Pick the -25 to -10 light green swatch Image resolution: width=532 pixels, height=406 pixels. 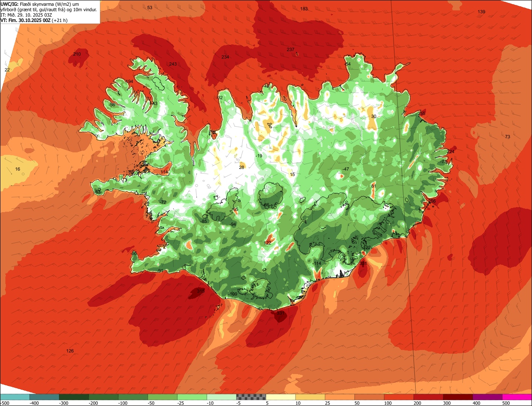192,397
